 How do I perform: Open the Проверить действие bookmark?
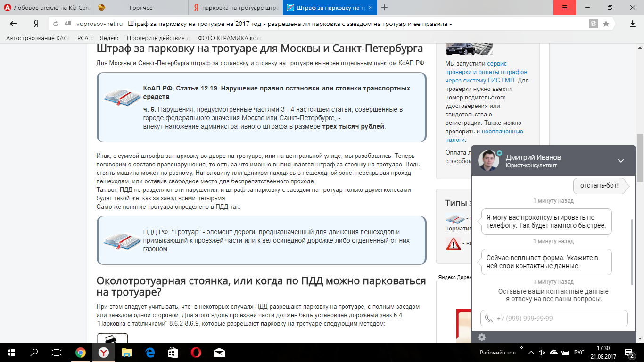(x=158, y=38)
